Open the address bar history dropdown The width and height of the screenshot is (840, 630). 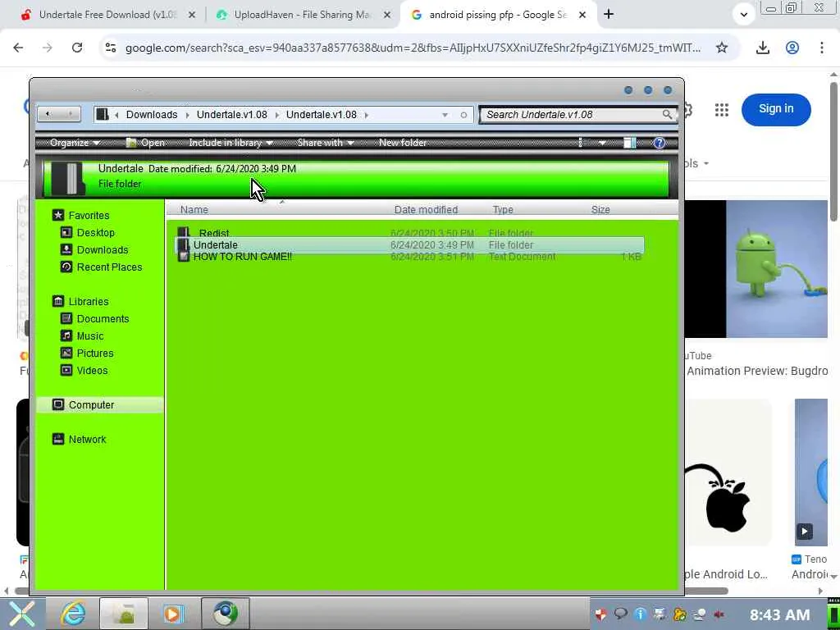click(x=445, y=115)
